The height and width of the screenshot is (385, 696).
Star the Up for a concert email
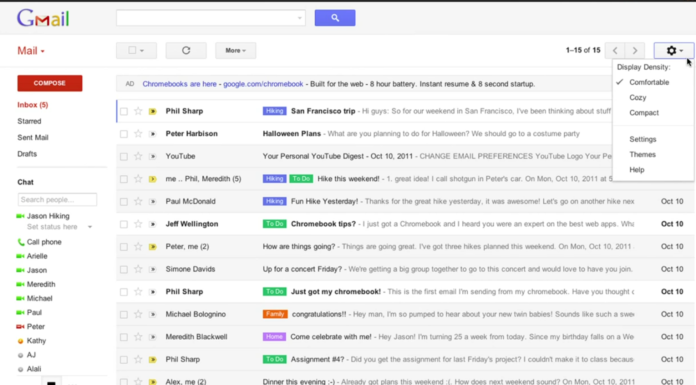click(x=138, y=269)
